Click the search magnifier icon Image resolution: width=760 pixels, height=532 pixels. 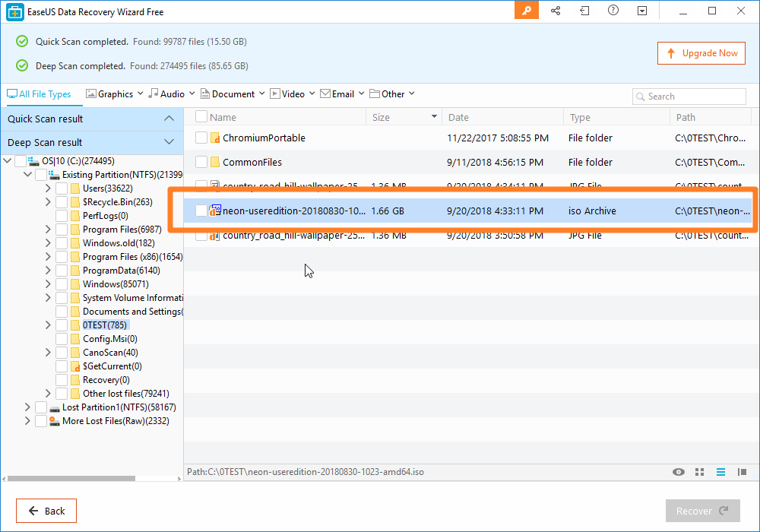pyautogui.click(x=640, y=97)
